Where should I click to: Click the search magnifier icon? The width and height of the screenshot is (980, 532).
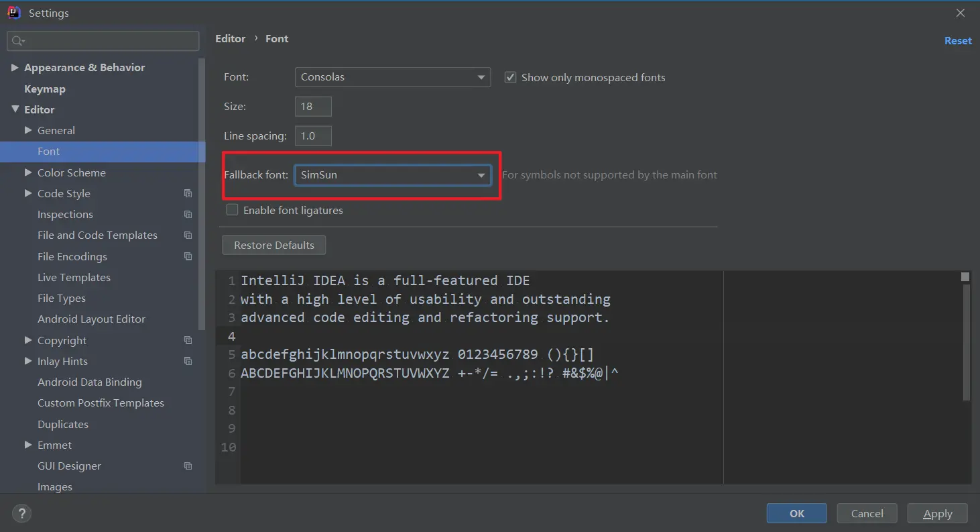(x=17, y=41)
